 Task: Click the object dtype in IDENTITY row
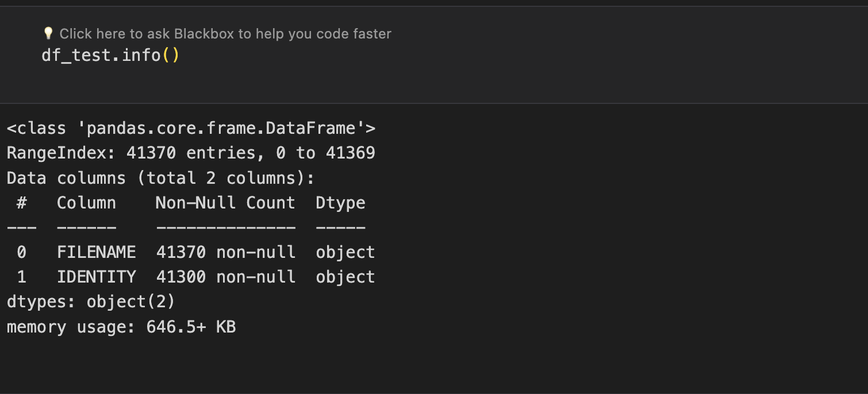coord(345,277)
